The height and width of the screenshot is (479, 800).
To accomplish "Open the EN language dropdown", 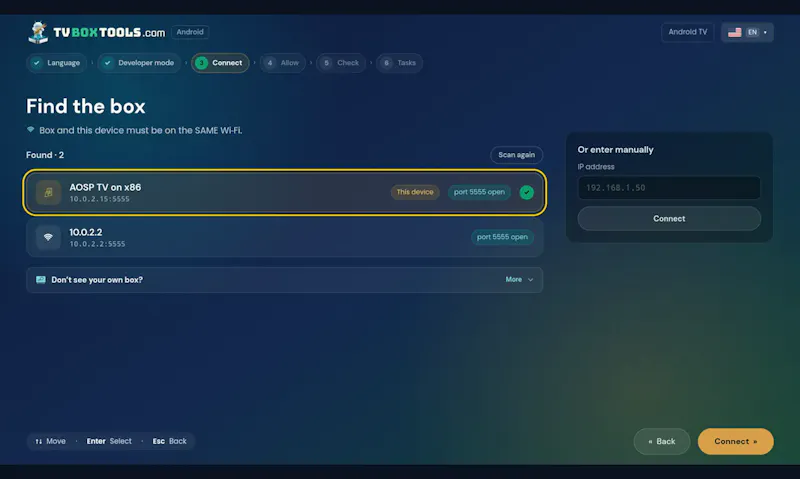I will point(747,32).
